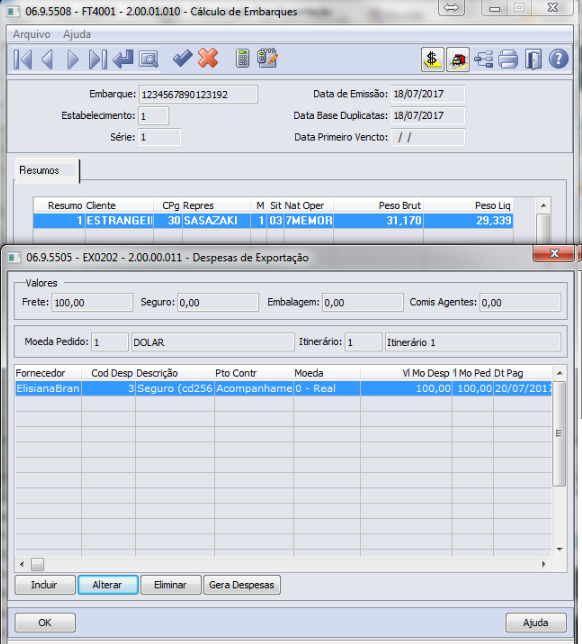
Task: Click the Gera Despesas button
Action: pyautogui.click(x=242, y=585)
